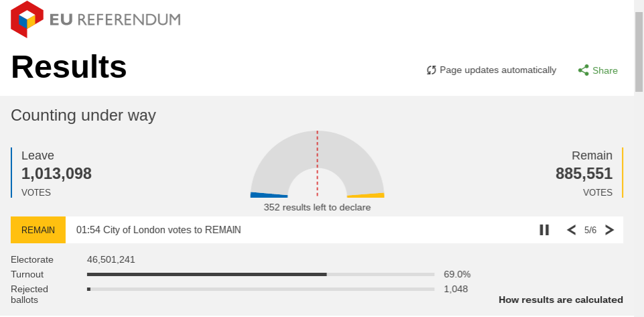This screenshot has height=317, width=644.
Task: Click the yellow Remain segment of gauge
Action: pos(365,196)
